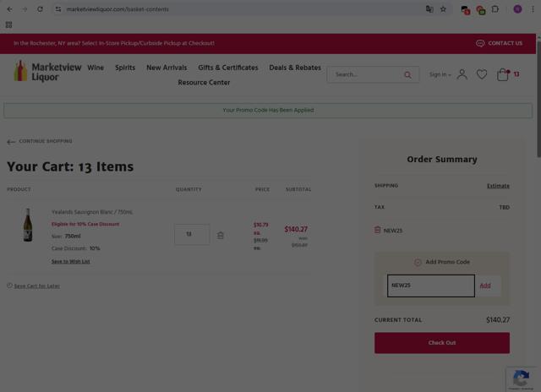
Task: Open the Chrome profile avatar
Action: (x=517, y=9)
